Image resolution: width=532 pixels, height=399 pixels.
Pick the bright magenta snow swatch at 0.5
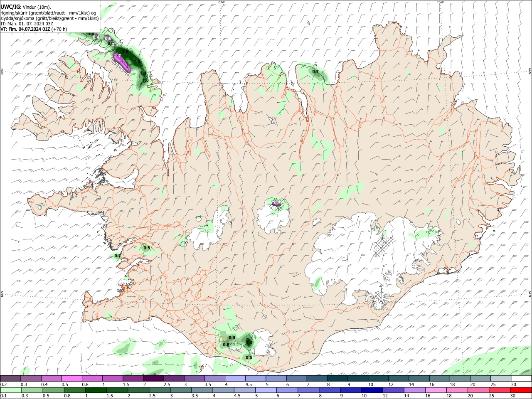[x=71, y=379]
